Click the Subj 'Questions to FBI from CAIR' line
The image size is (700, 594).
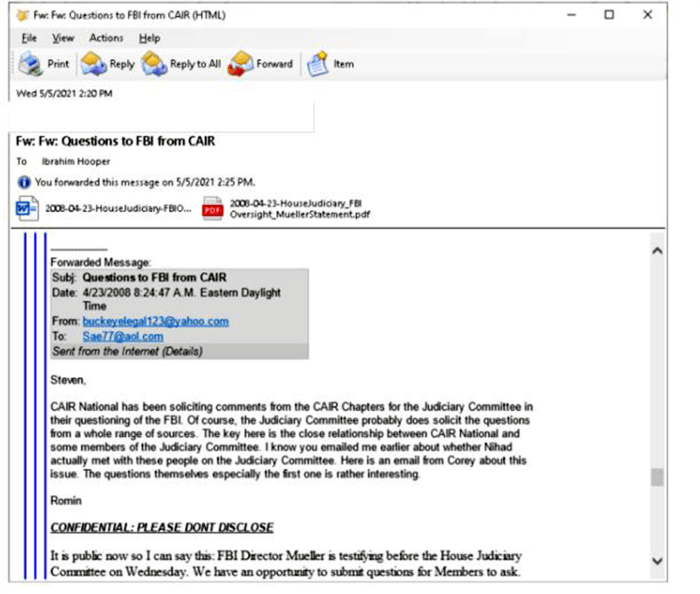click(154, 278)
